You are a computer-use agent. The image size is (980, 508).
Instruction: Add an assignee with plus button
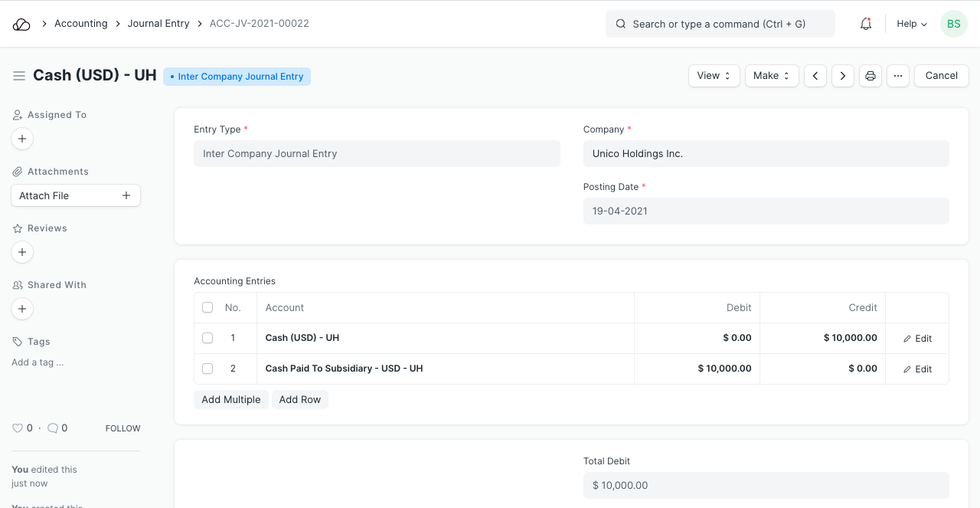coord(22,139)
